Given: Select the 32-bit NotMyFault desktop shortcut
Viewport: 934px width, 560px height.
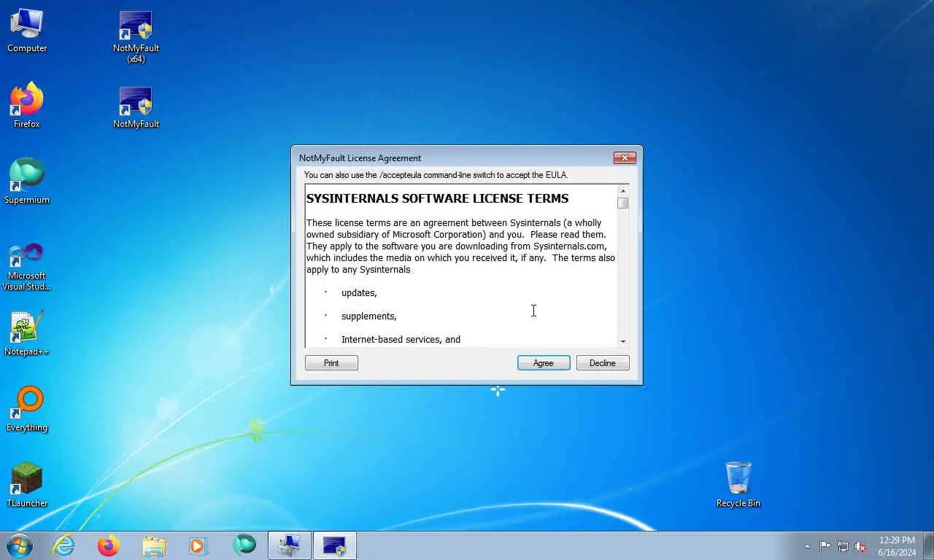Looking at the screenshot, I should pos(136,107).
